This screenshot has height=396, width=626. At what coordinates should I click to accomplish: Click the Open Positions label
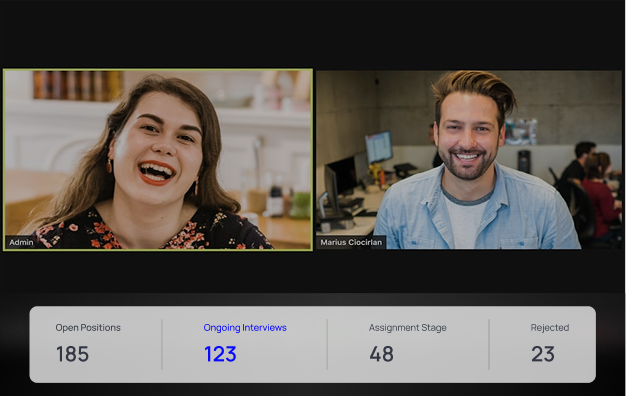[88, 328]
